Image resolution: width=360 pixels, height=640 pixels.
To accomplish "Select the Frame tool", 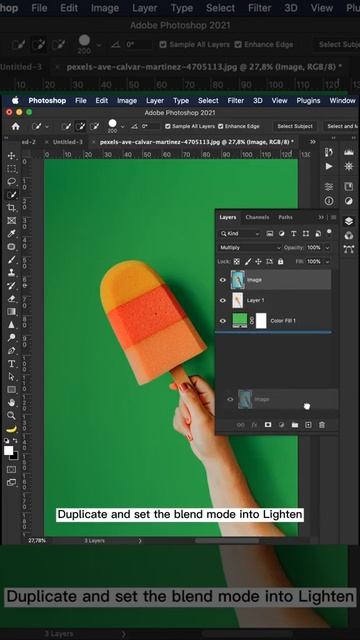I will point(11,221).
